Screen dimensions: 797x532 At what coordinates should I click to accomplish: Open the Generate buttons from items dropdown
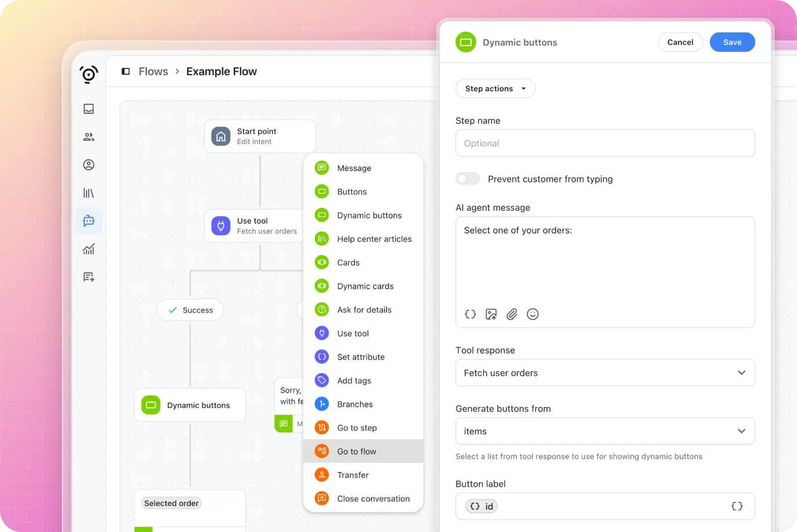pos(605,431)
